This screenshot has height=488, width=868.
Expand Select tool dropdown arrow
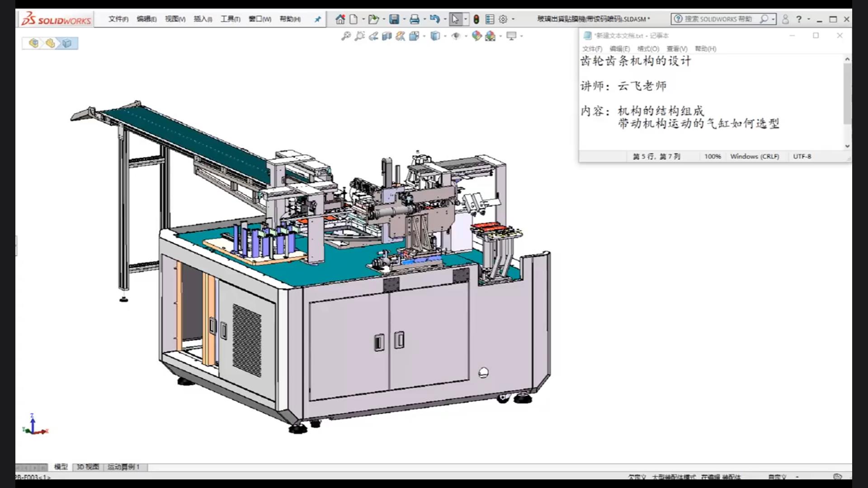466,19
